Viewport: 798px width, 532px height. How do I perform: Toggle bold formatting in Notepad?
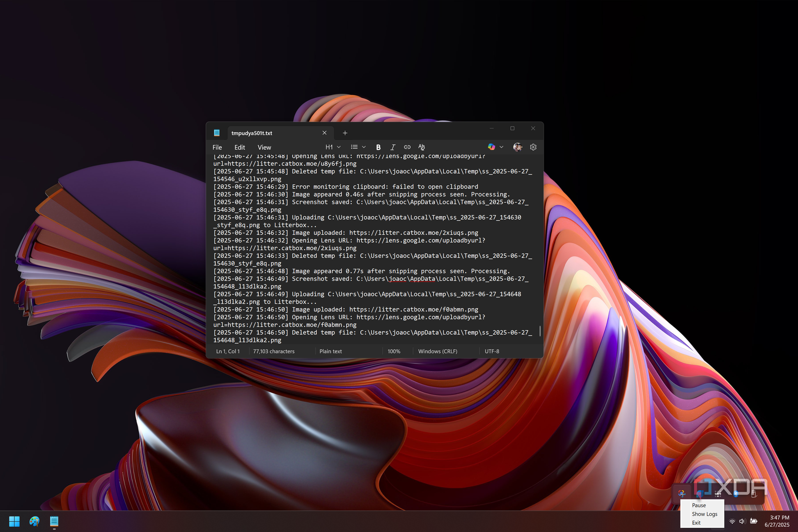point(378,147)
